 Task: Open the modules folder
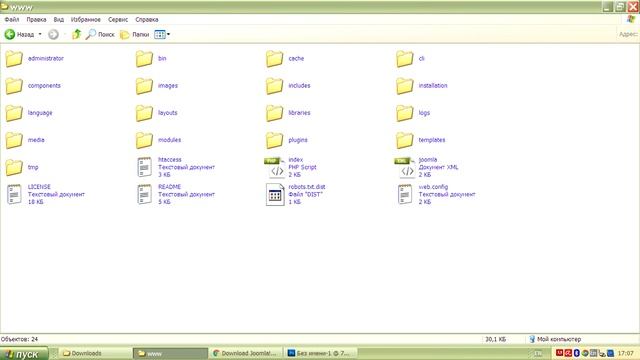click(158, 140)
